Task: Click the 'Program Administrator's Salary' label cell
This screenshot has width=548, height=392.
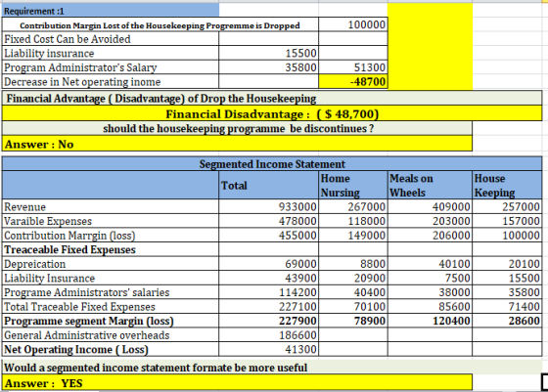Action: pos(111,67)
